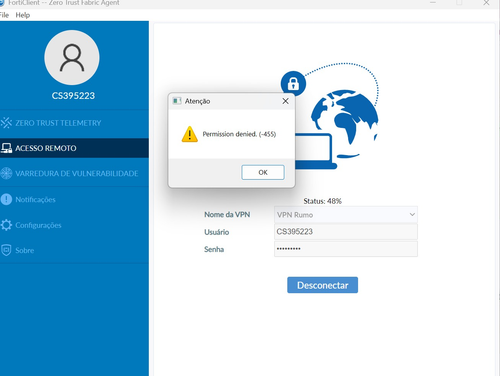Click the blue globe illustration

(344, 123)
